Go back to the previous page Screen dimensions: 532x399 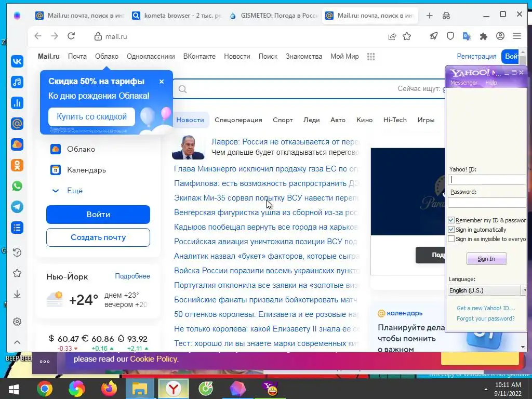(x=38, y=36)
